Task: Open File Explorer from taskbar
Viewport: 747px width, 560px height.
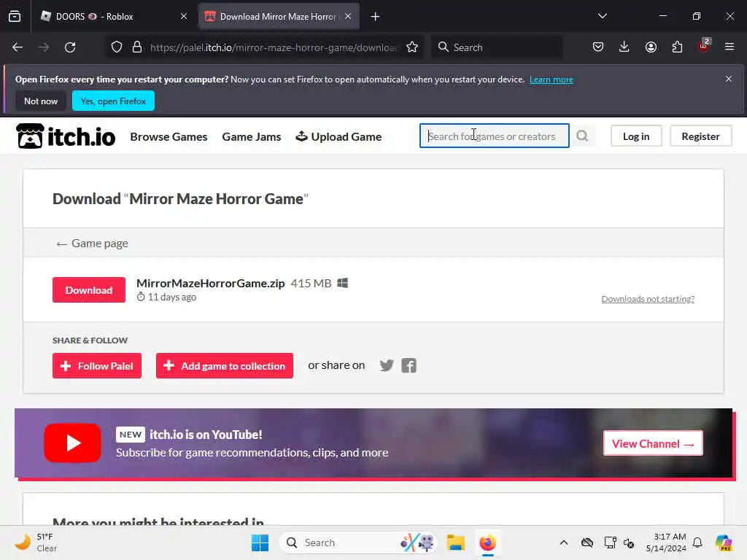Action: click(x=455, y=542)
